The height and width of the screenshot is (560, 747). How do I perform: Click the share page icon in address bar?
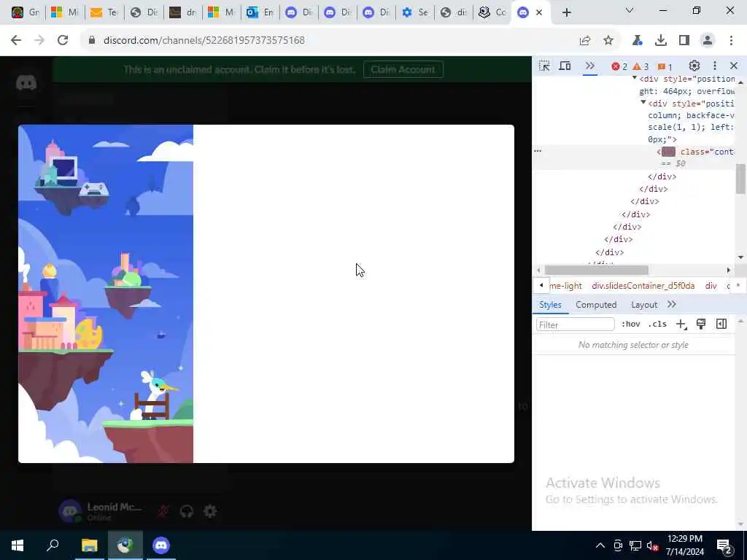click(585, 41)
